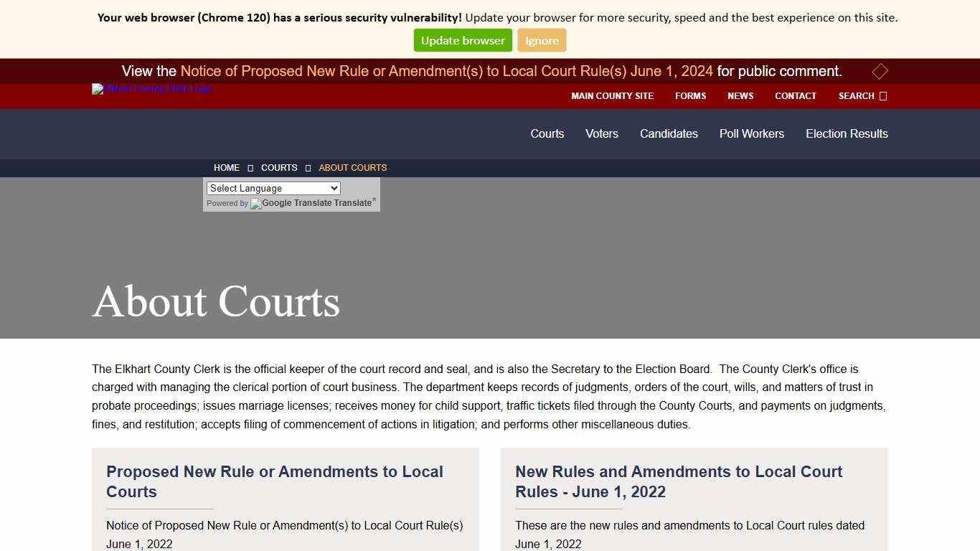This screenshot has width=980, height=551.
Task: Open the Courts navigation menu
Action: (x=547, y=133)
